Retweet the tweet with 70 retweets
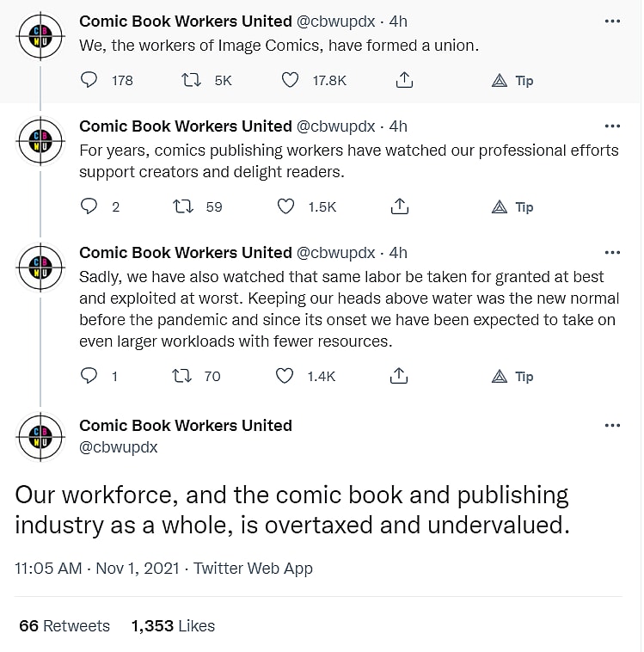 pyautogui.click(x=182, y=376)
